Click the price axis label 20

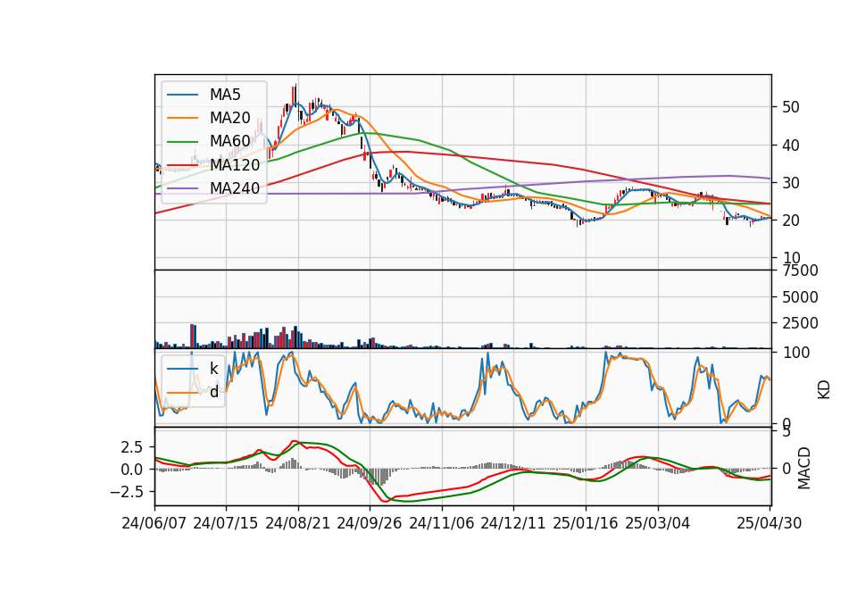(790, 221)
